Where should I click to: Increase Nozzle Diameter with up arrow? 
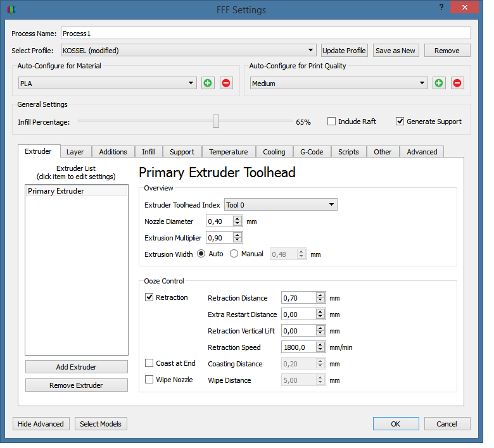237,218
